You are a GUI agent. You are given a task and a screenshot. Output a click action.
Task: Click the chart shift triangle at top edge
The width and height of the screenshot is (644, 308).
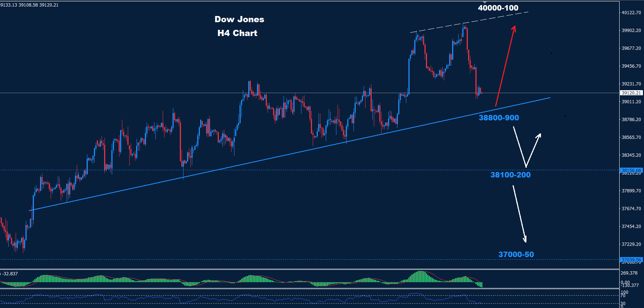pos(485,2)
